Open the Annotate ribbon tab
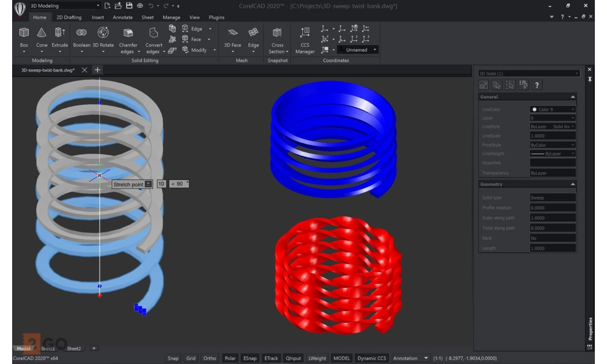Screen dimensions: 607x364 coord(122,17)
